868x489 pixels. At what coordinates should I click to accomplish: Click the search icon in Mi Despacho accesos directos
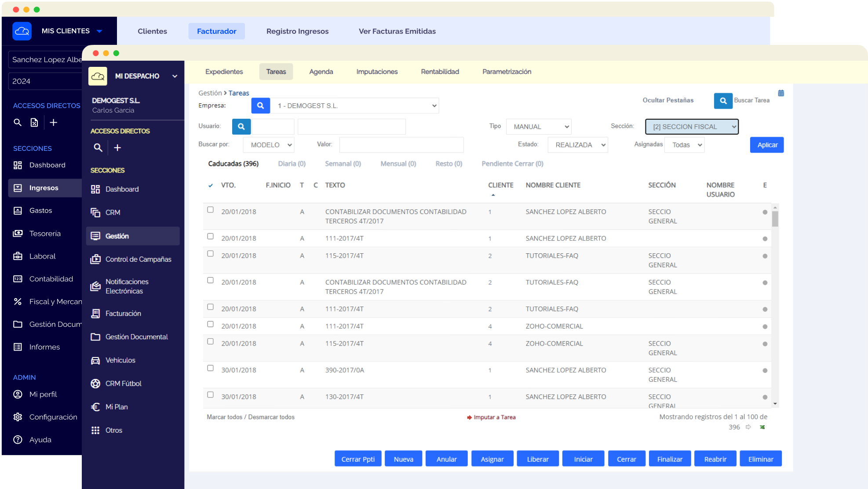point(98,148)
